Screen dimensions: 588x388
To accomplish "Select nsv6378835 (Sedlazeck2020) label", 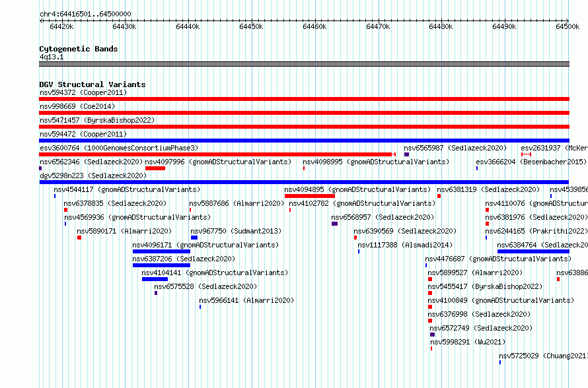I will pyautogui.click(x=115, y=203).
